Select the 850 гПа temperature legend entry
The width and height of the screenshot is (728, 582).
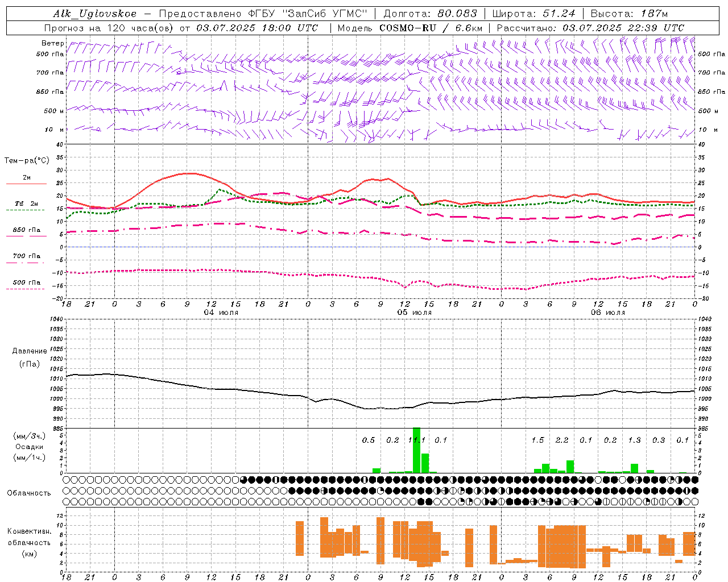(26, 230)
